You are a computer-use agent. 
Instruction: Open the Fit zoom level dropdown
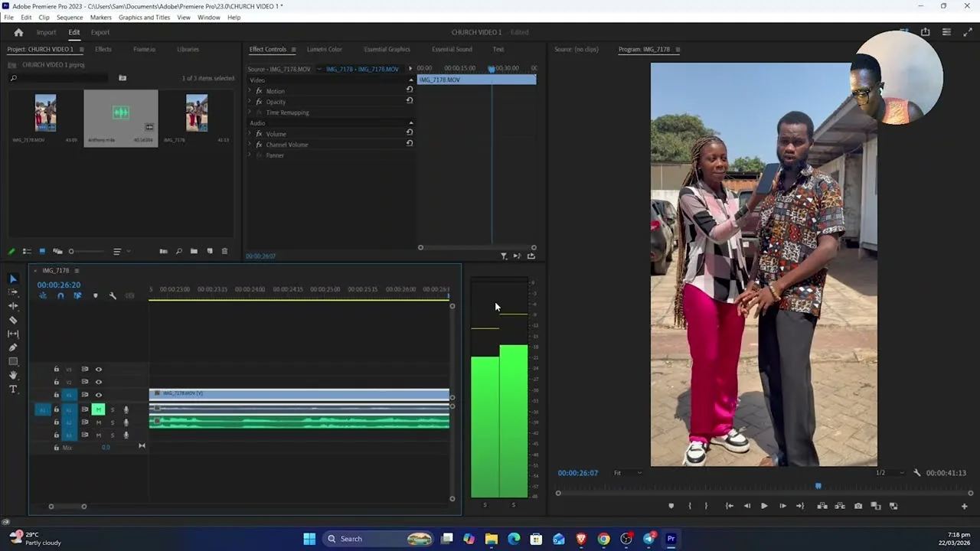click(x=627, y=473)
